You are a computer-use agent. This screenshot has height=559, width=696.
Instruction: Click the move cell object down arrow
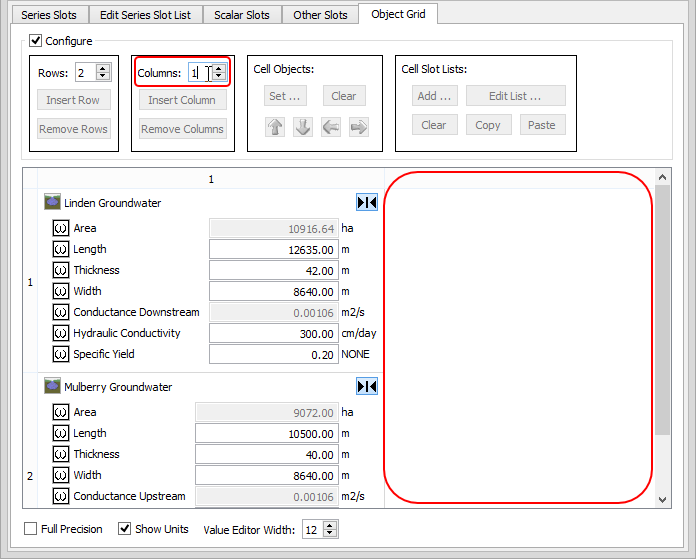(303, 127)
